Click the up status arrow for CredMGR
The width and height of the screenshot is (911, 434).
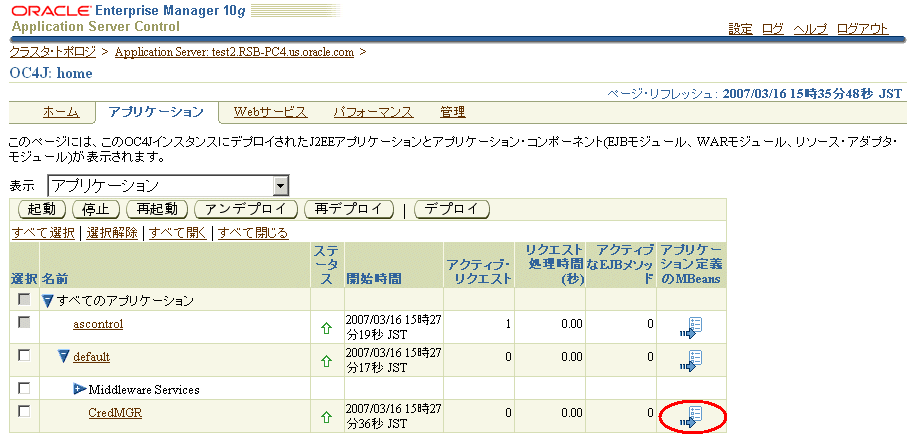click(x=327, y=417)
